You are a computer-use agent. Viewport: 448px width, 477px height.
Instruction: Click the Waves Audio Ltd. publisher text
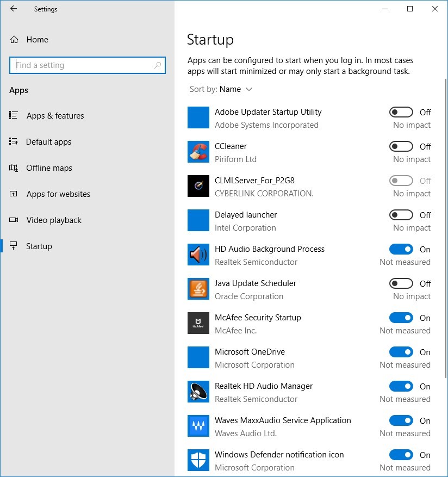pos(246,433)
